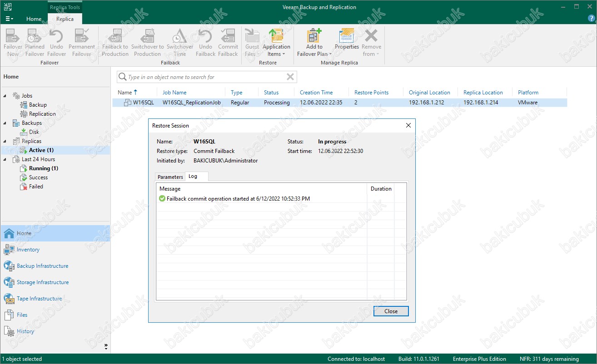Collapse the Last 24 Hours node

click(5, 159)
